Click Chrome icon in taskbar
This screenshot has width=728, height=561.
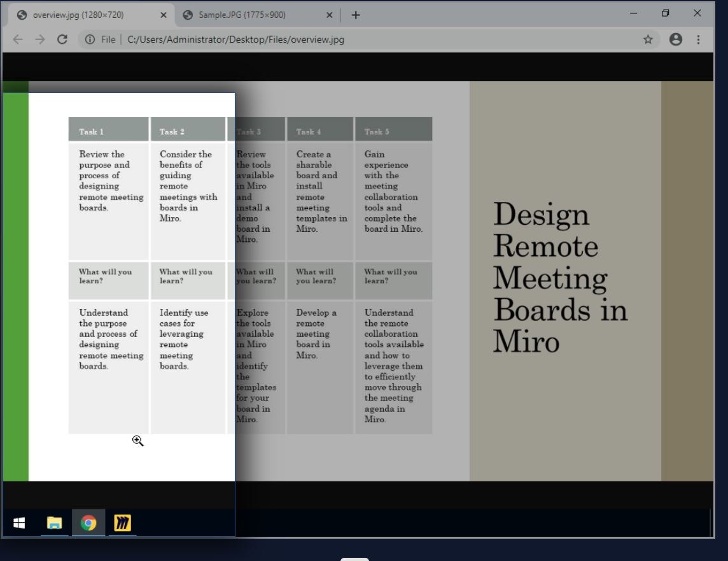click(x=88, y=523)
